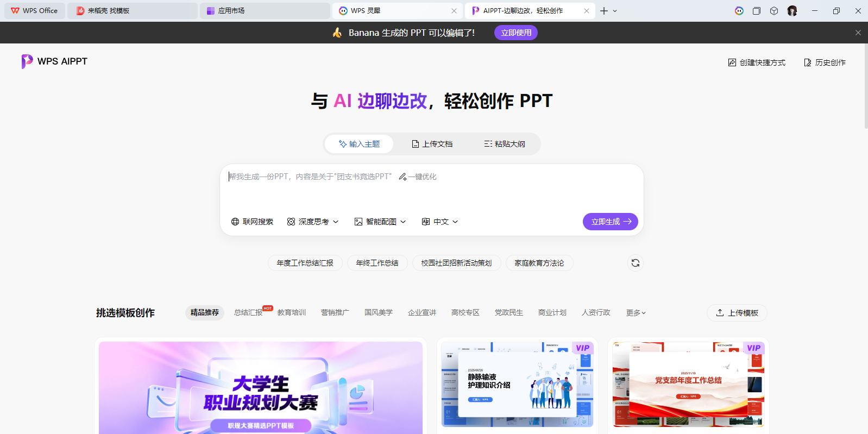
Task: Click the cube icon in title bar
Action: tap(774, 11)
